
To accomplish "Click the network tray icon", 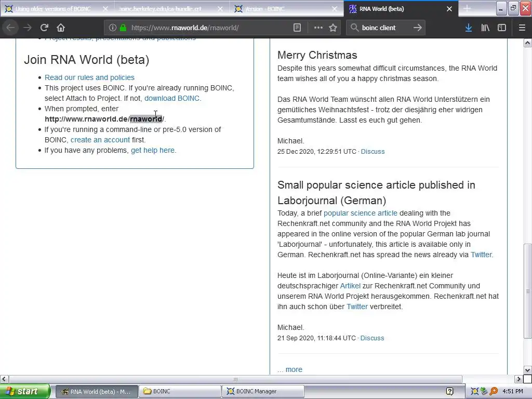I will tap(484, 392).
